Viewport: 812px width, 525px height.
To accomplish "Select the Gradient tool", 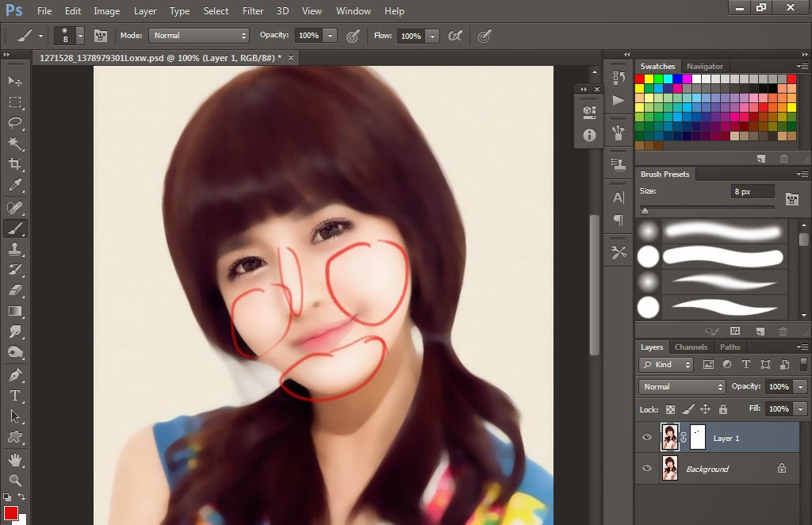I will pos(15,311).
